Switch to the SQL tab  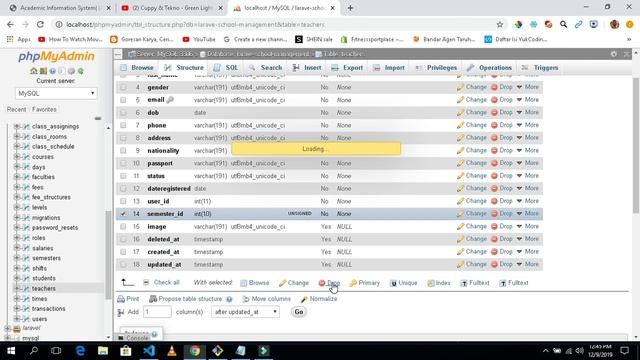pos(226,68)
